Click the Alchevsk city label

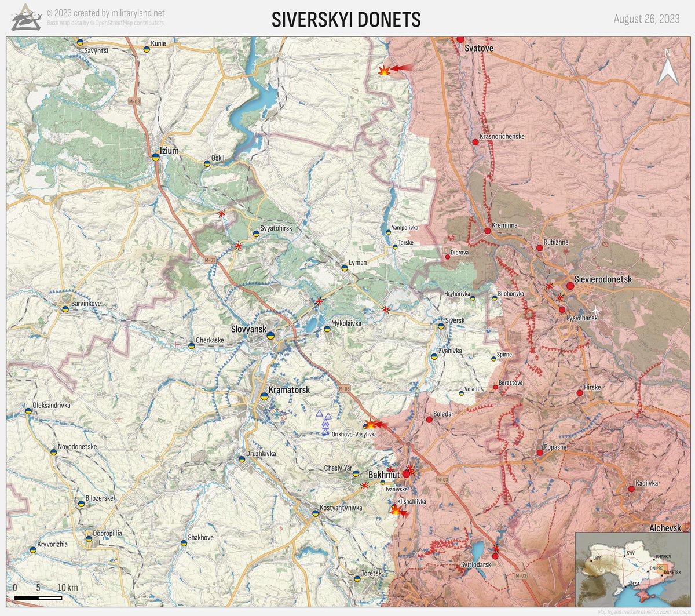click(x=665, y=528)
